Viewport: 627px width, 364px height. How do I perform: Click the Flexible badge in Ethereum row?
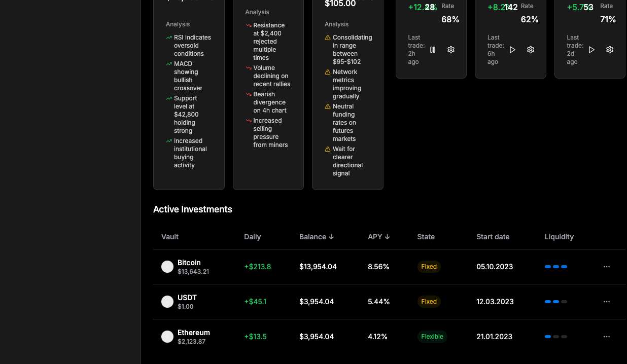[432, 337]
